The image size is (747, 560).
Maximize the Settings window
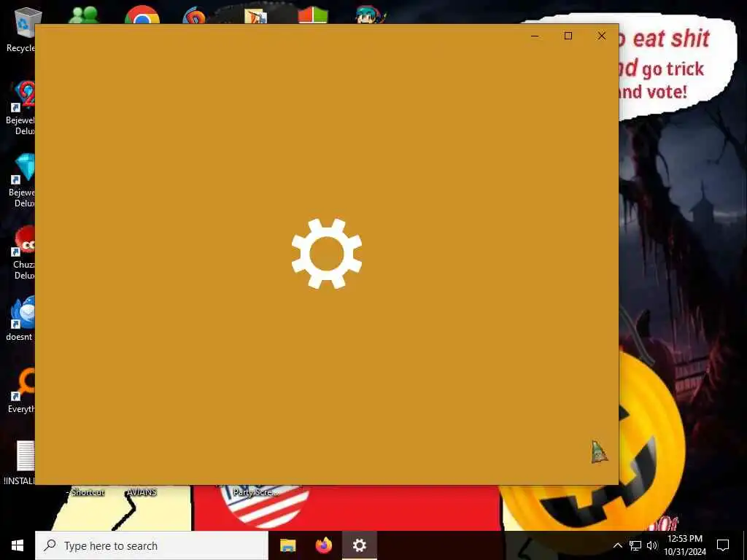pos(568,36)
